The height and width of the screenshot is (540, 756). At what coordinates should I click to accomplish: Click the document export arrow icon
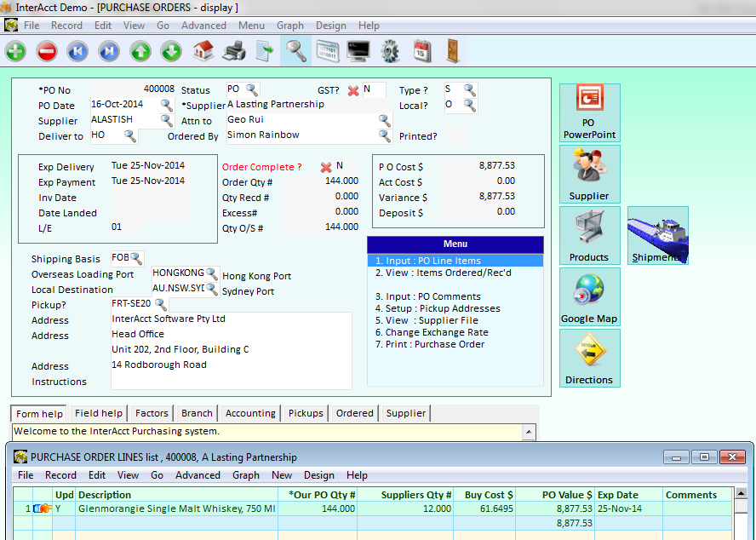coord(265,51)
